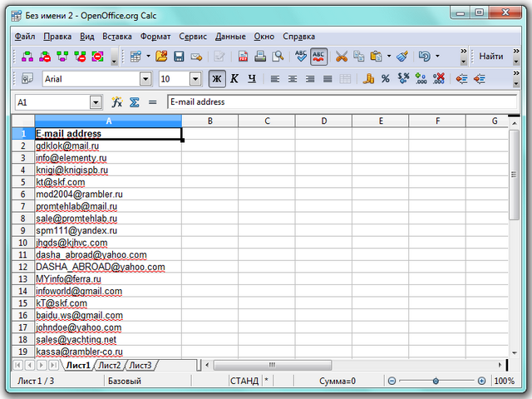Toggle Bold formatting (Ж)
This screenshot has height=399, width=532.
(217, 79)
